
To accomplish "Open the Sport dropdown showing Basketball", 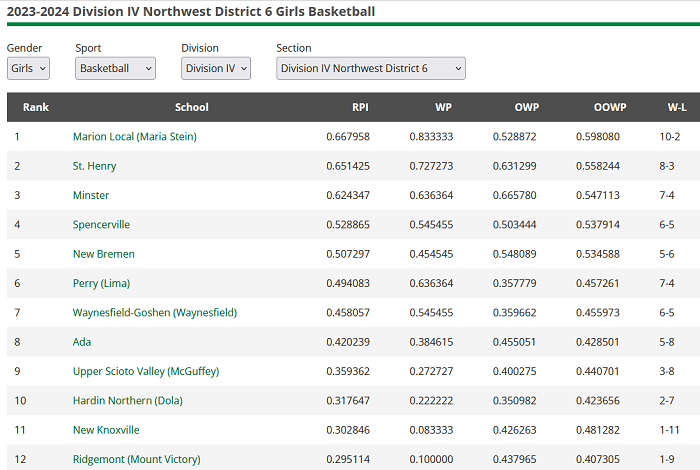I will pyautogui.click(x=115, y=68).
